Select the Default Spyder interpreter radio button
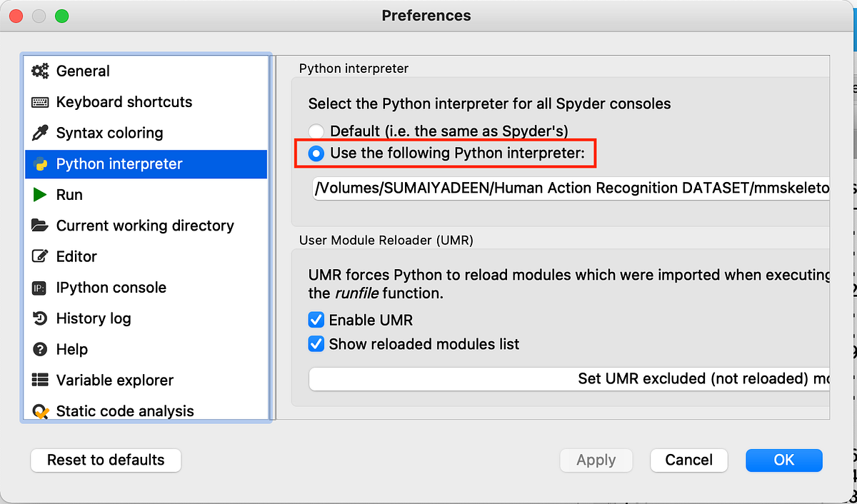857x504 pixels. click(x=316, y=131)
